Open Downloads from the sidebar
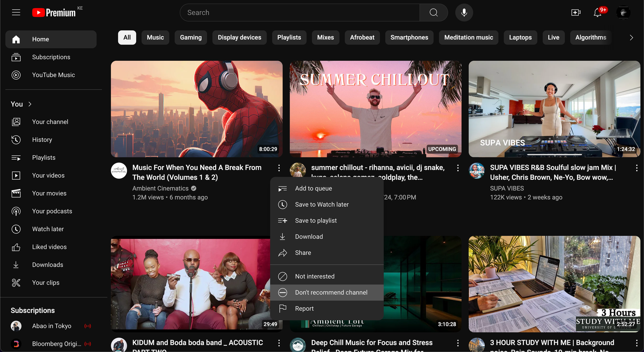This screenshot has width=644, height=352. pyautogui.click(x=47, y=264)
